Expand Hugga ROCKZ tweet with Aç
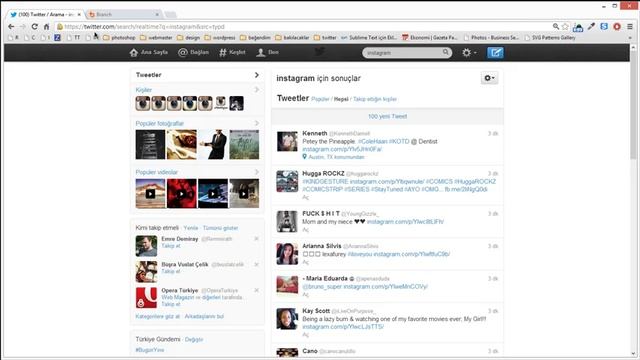Viewport: 640px width, 360px height. [305, 197]
